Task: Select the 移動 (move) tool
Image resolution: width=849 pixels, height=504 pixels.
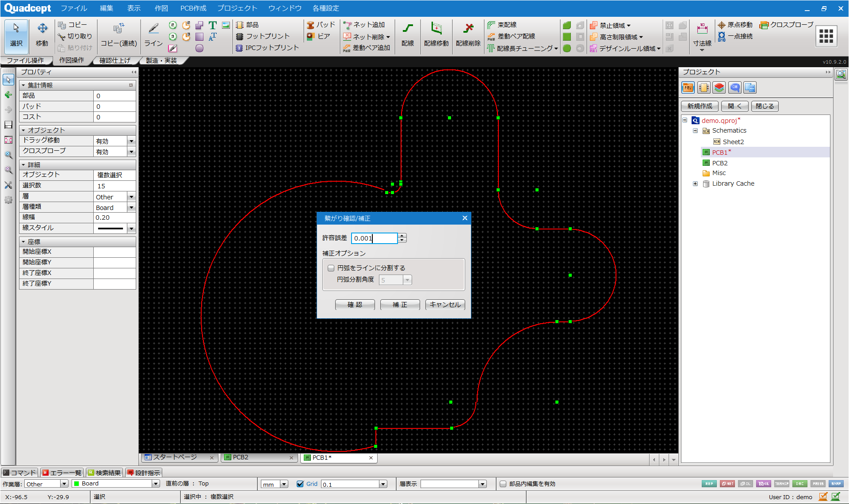Action: click(x=42, y=34)
